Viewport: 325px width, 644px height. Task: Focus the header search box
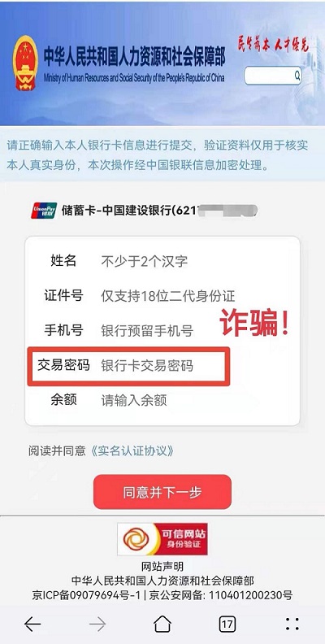[x=273, y=76]
